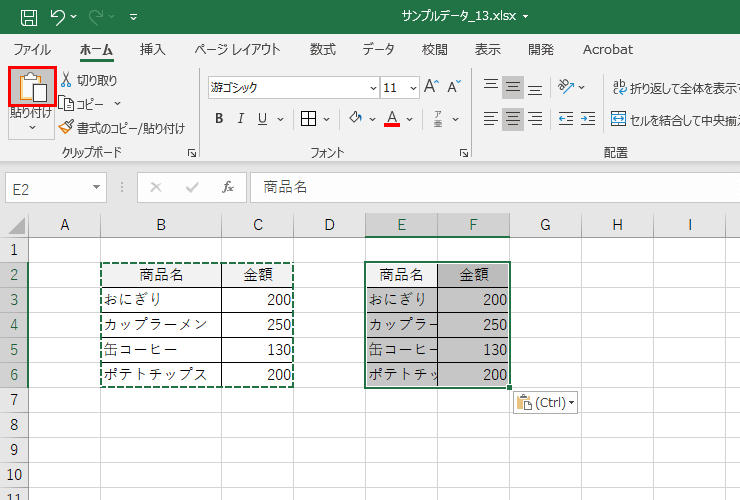Open the file name dropdown in title bar
This screenshot has height=500, width=740.
[x=525, y=17]
